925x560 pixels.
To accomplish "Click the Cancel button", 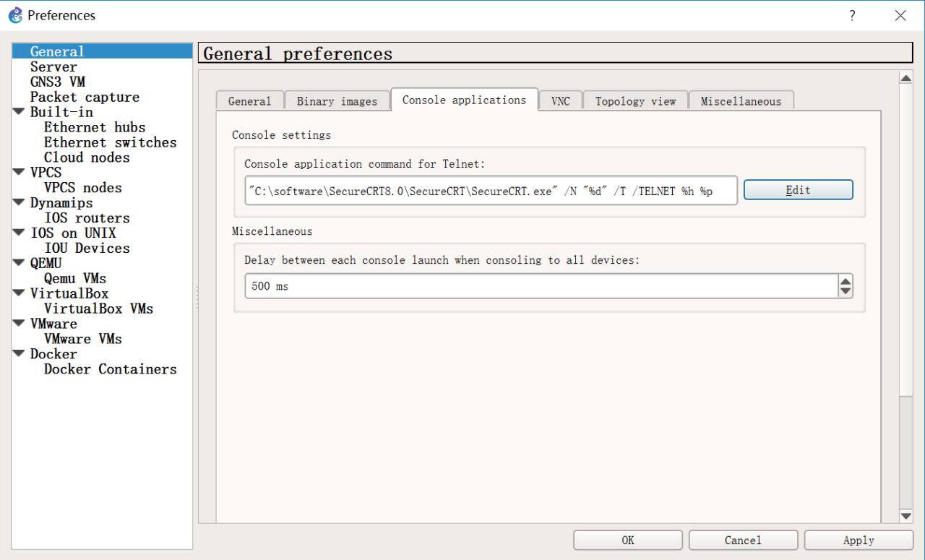I will [x=744, y=540].
